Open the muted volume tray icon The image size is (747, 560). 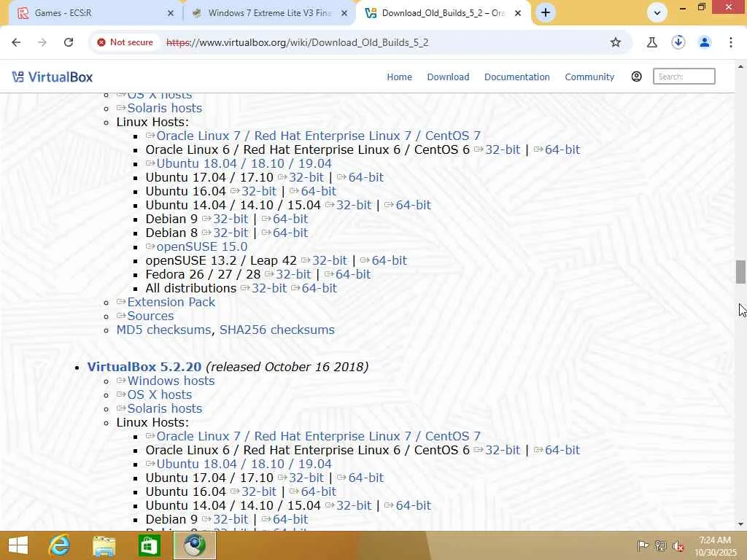tap(678, 545)
